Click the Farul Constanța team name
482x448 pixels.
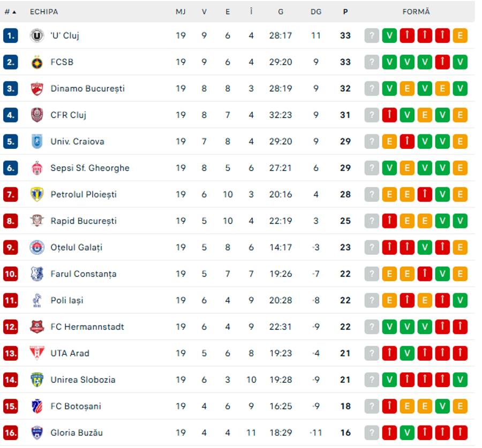pyautogui.click(x=84, y=274)
